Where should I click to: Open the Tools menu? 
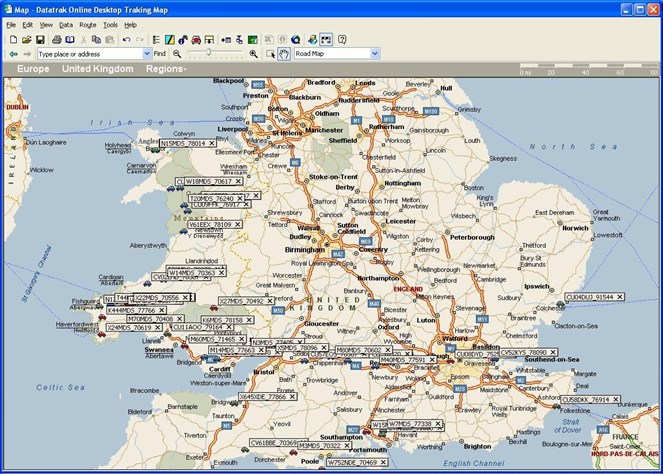click(110, 25)
